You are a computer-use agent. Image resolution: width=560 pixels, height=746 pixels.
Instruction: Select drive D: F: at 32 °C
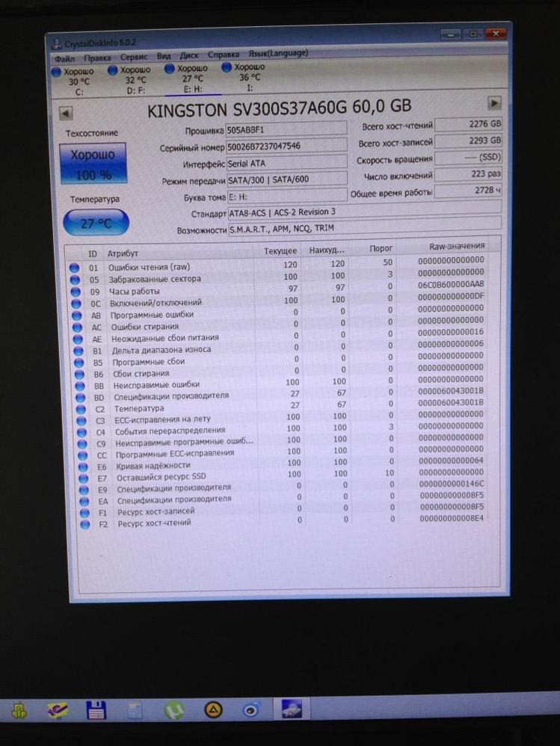[x=130, y=79]
